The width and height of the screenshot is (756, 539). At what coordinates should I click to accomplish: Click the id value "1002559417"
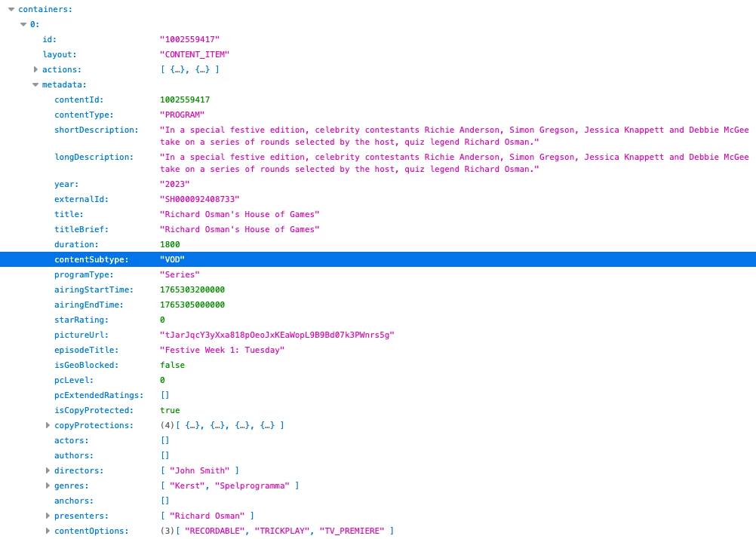pyautogui.click(x=189, y=39)
